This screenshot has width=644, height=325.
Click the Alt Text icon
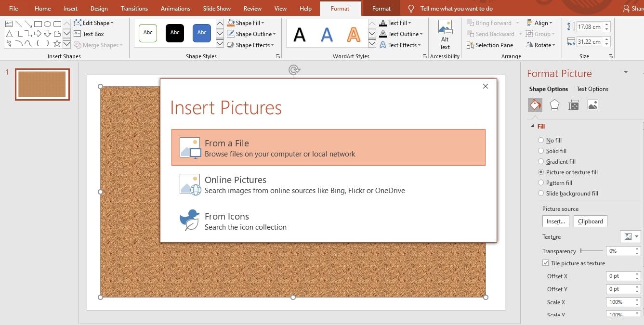pos(445,35)
